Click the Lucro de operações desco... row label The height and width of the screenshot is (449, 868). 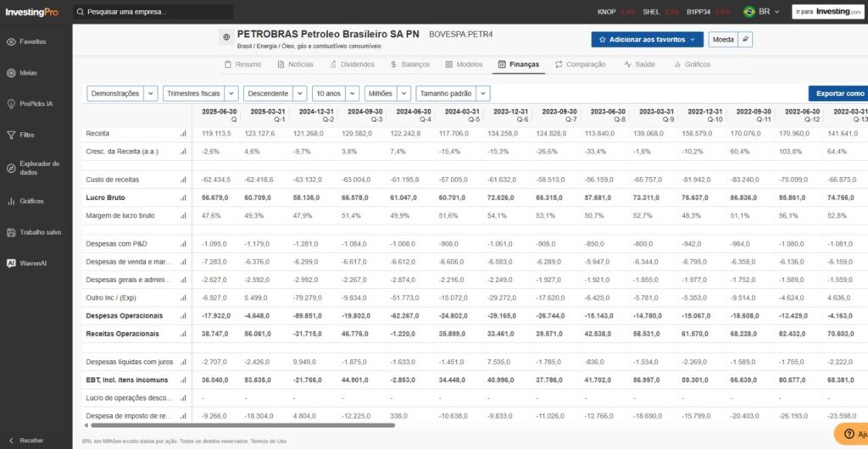tap(129, 397)
